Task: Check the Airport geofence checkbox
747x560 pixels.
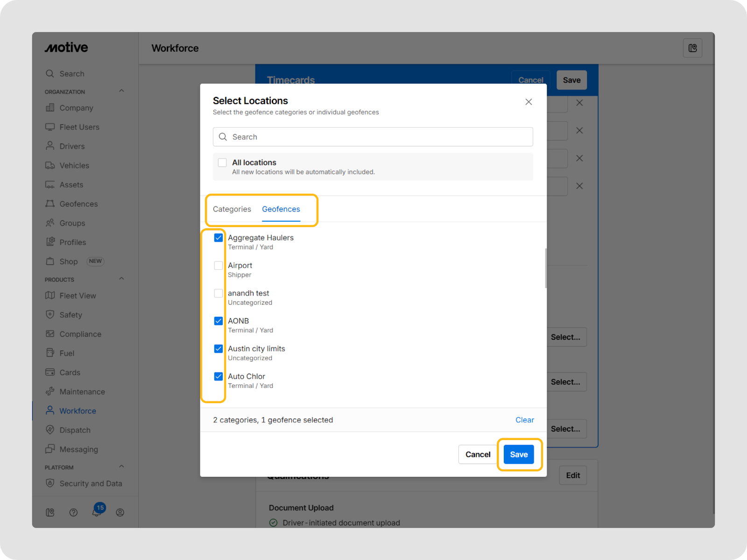Action: coord(218,266)
